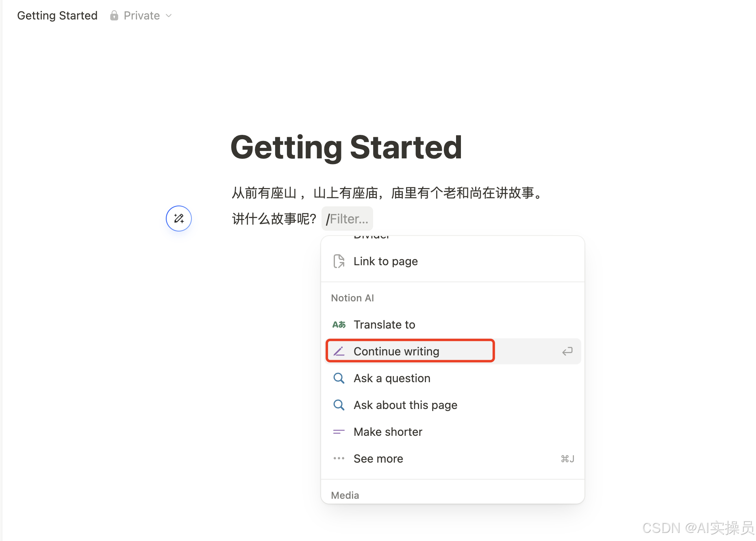The image size is (756, 541).
Task: Click the text 讲什么故事呢?
Action: [274, 219]
